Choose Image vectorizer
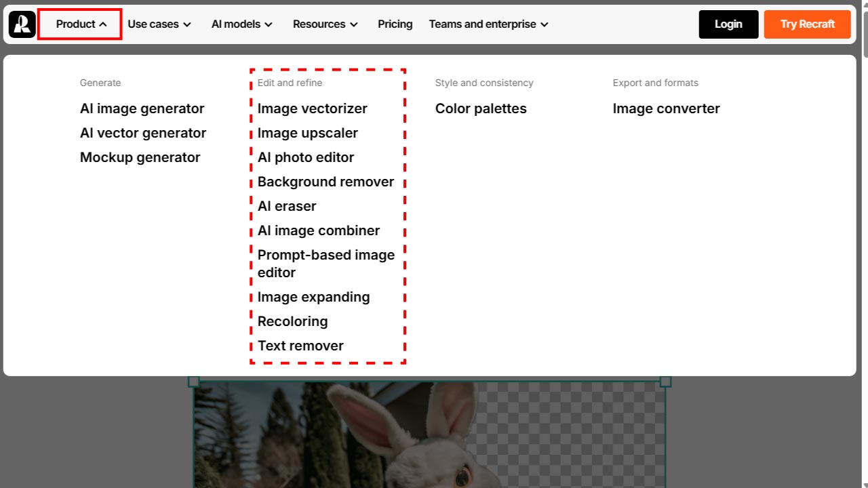868x488 pixels. click(x=312, y=108)
